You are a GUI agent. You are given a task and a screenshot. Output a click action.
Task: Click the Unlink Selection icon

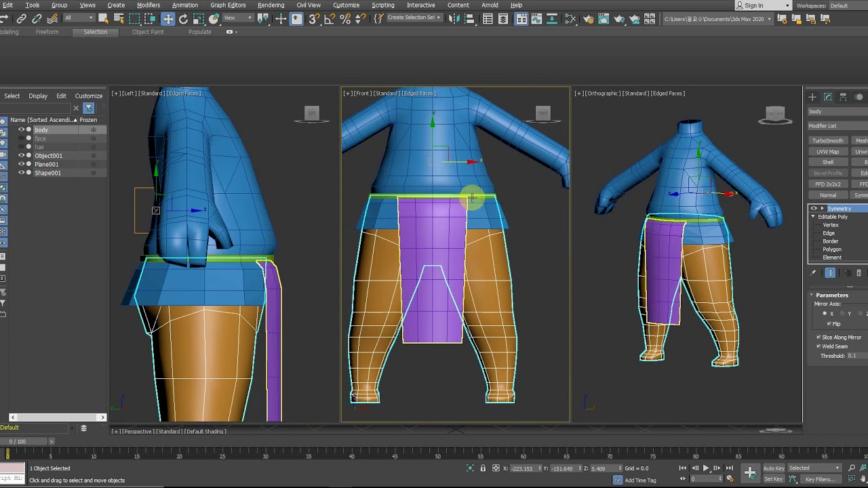click(37, 19)
